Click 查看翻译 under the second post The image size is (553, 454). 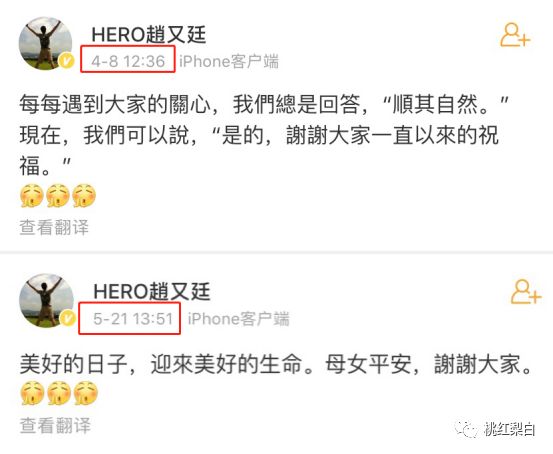(55, 425)
